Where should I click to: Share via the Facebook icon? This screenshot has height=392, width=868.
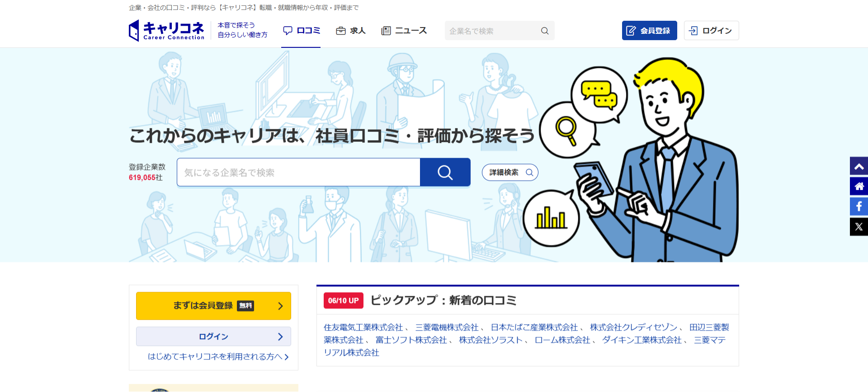(x=859, y=206)
